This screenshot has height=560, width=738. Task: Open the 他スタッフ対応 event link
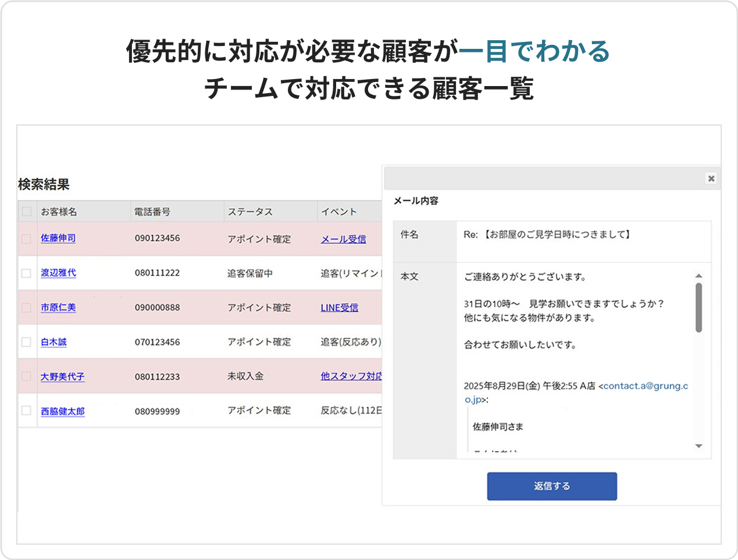pos(351,376)
